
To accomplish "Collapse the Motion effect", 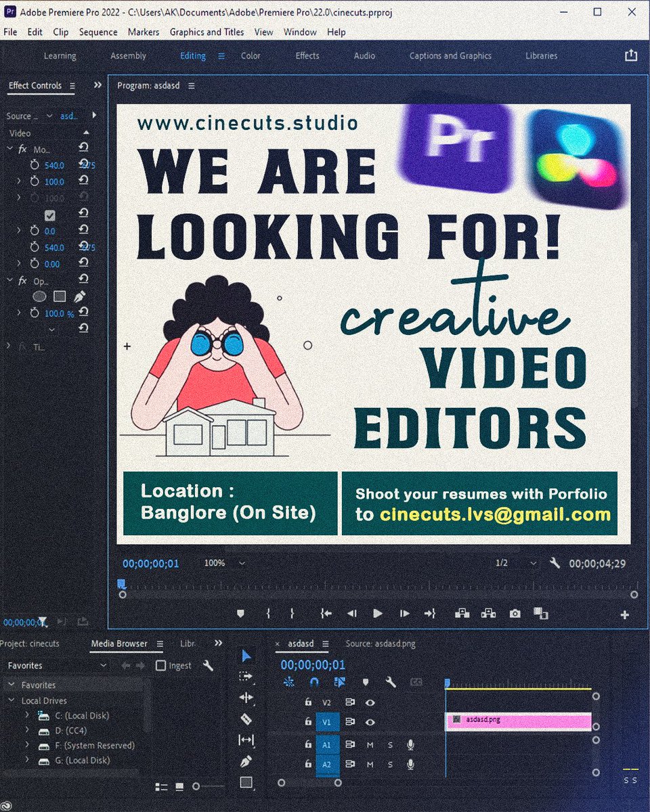I will tap(9, 149).
